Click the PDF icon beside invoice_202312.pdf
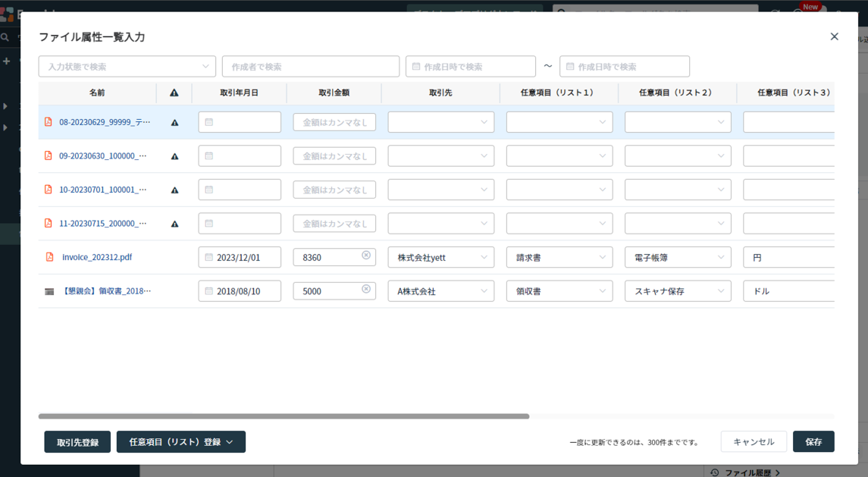This screenshot has width=868, height=477. click(x=49, y=257)
